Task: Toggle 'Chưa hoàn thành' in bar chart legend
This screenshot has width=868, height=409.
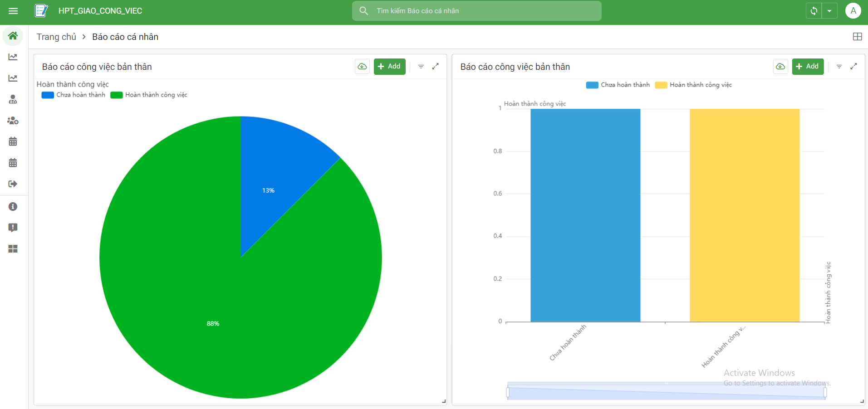Action: [x=618, y=85]
